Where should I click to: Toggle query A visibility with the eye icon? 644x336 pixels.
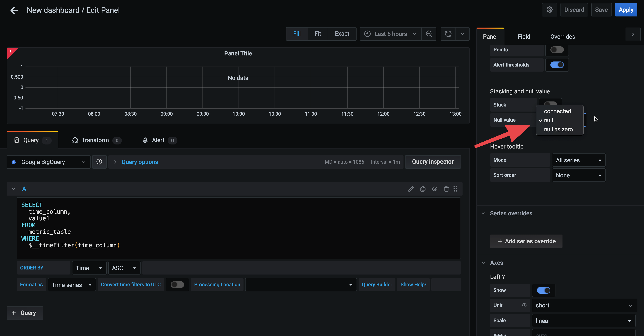(x=435, y=189)
